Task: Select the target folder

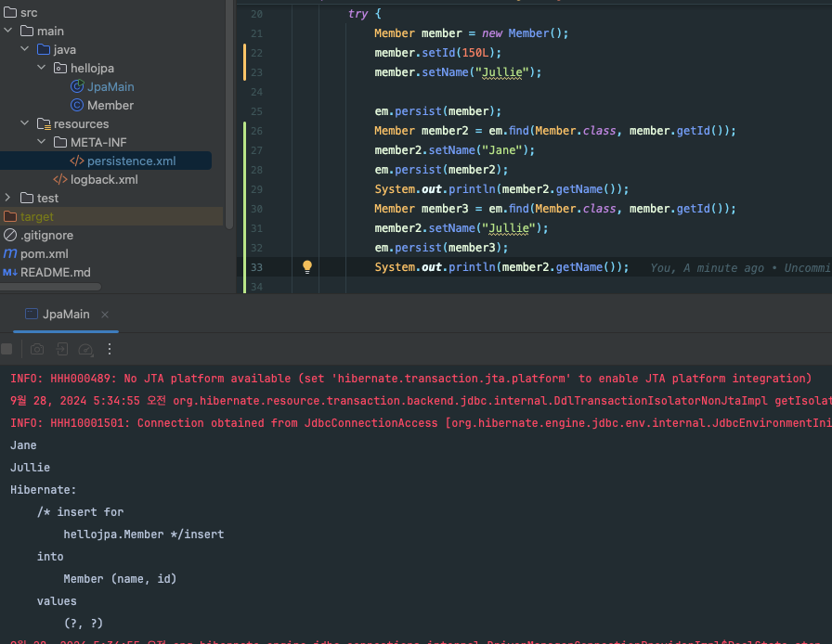Action: coord(37,216)
